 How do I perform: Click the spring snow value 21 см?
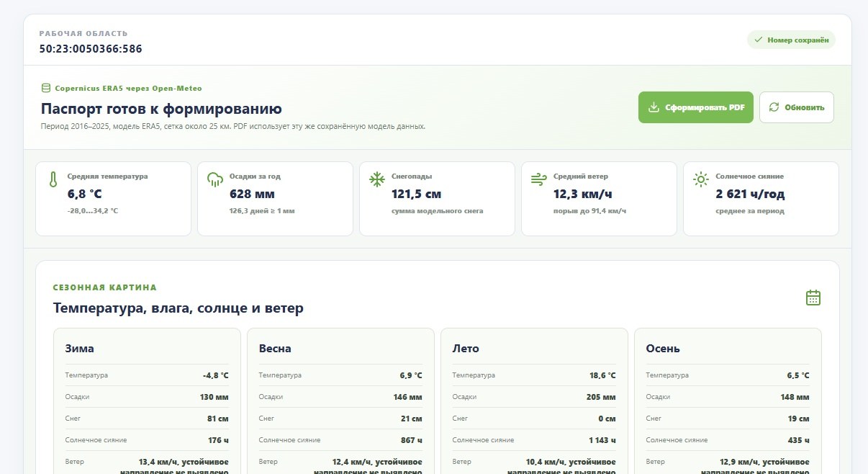click(412, 419)
